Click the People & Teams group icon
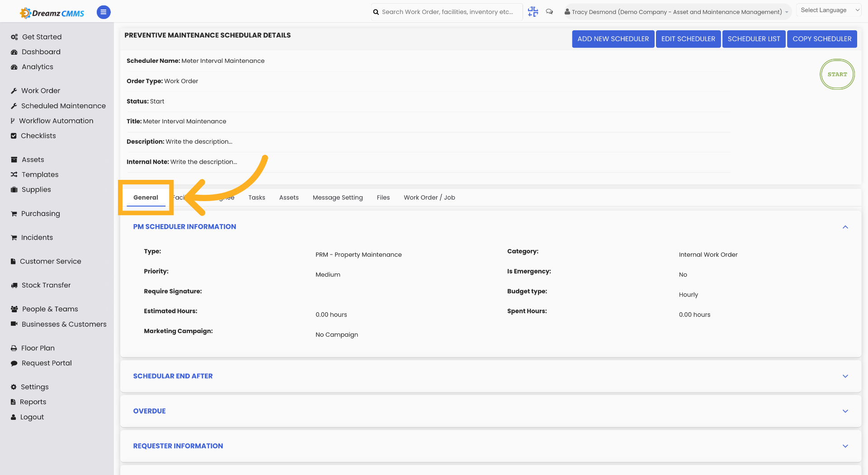The height and width of the screenshot is (475, 868). tap(14, 309)
